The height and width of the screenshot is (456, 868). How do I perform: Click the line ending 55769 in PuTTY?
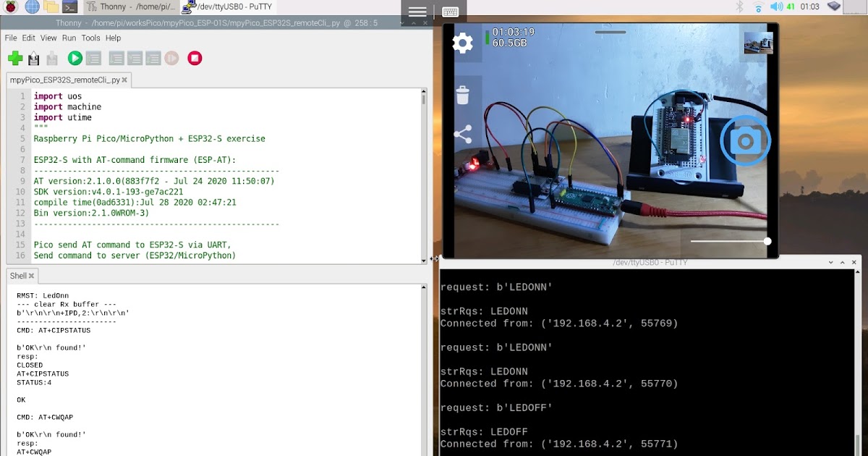(x=559, y=324)
